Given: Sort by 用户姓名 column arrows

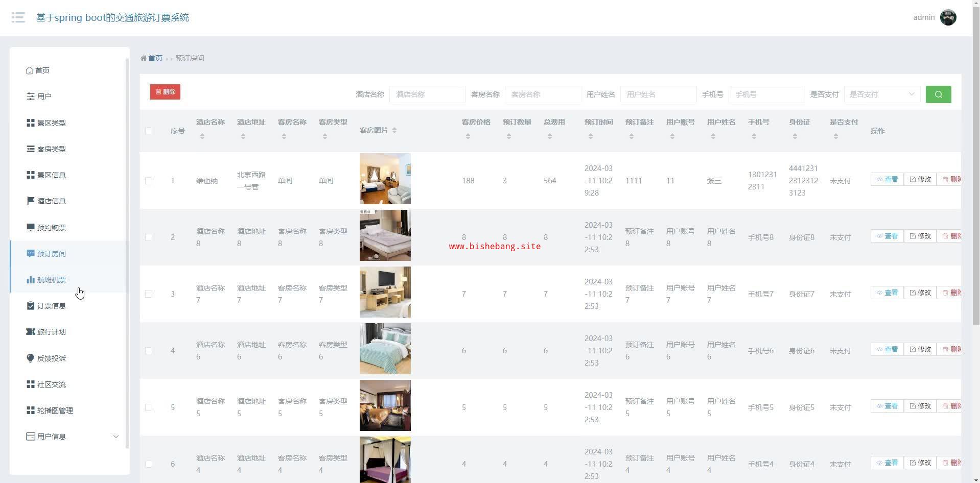Looking at the screenshot, I should pos(713,136).
